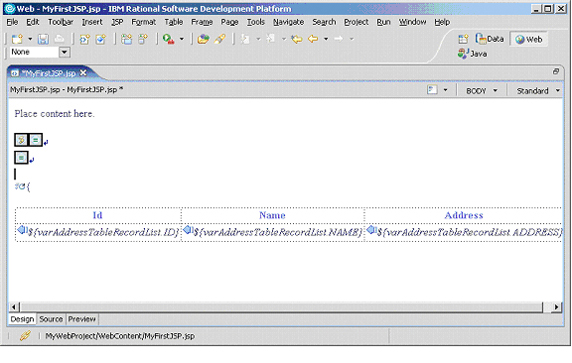Click the pencil/highlighter toolbar icon
Screen dimensions: 572x363
[220, 39]
